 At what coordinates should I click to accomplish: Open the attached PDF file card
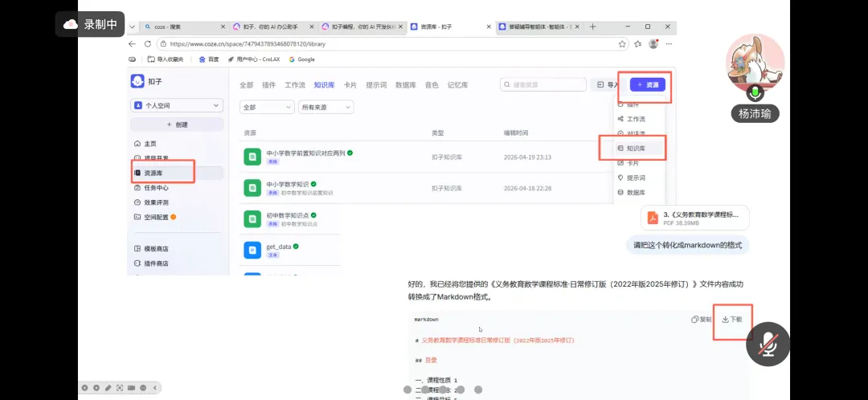694,218
